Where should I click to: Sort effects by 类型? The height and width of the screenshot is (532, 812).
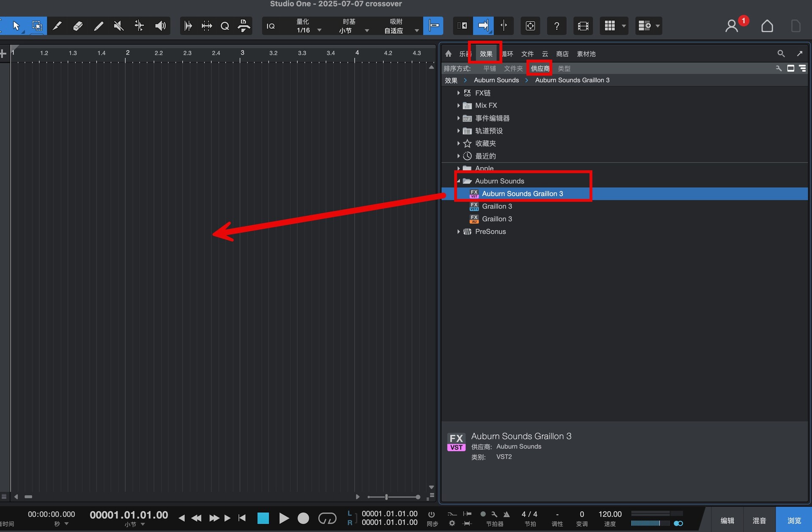click(564, 69)
